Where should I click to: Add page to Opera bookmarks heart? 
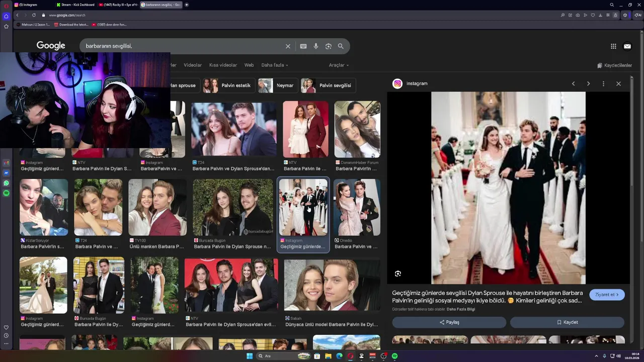[x=593, y=15]
